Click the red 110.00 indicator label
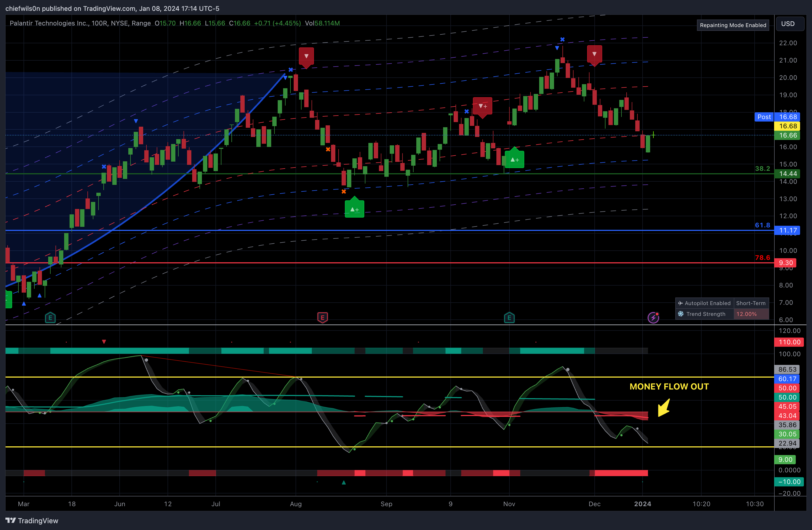 pyautogui.click(x=789, y=342)
